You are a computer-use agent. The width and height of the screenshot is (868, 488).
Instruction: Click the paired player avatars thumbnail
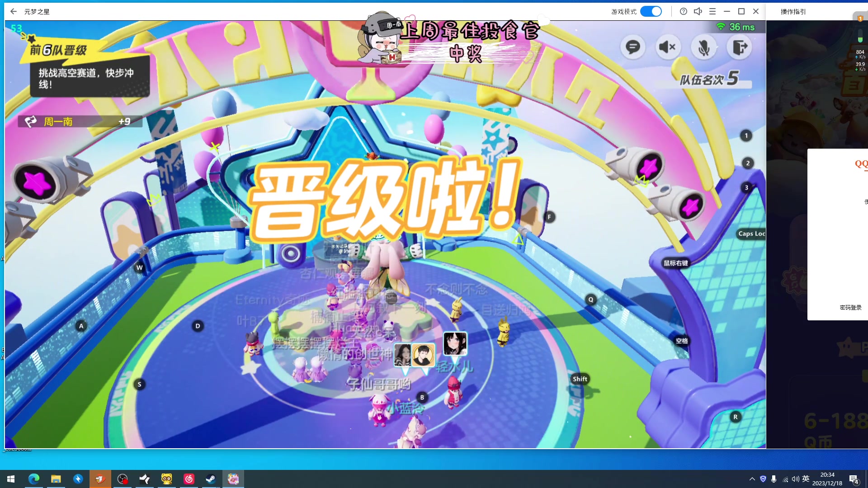coord(414,355)
